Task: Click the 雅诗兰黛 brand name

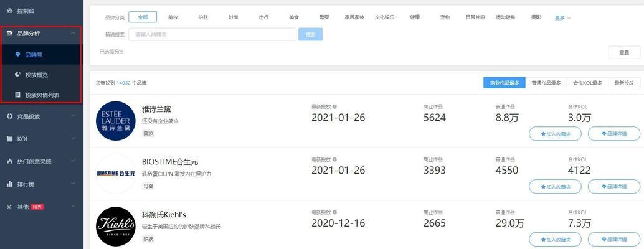Action: 156,109
